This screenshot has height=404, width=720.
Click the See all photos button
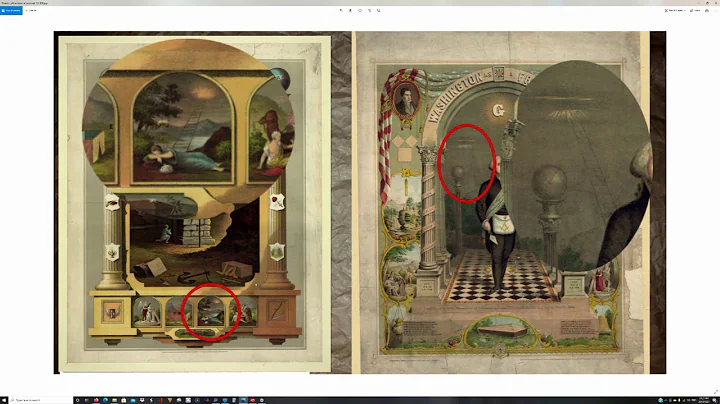click(11, 10)
